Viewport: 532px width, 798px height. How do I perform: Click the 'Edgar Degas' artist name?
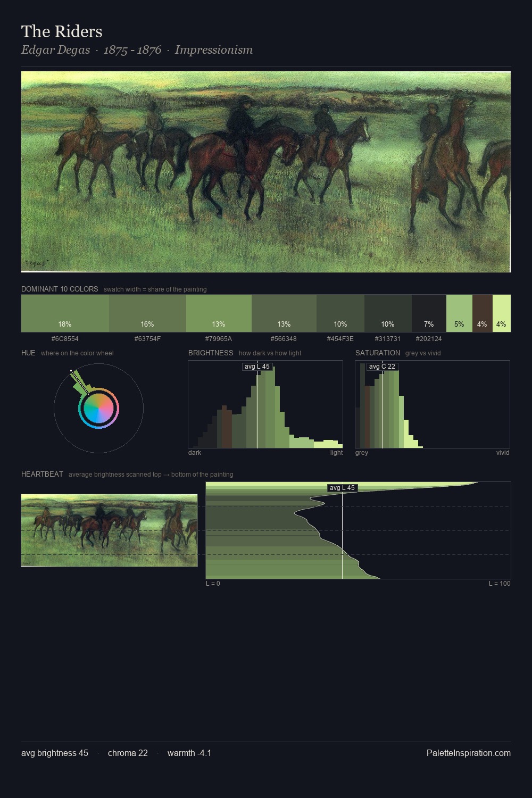[55, 50]
